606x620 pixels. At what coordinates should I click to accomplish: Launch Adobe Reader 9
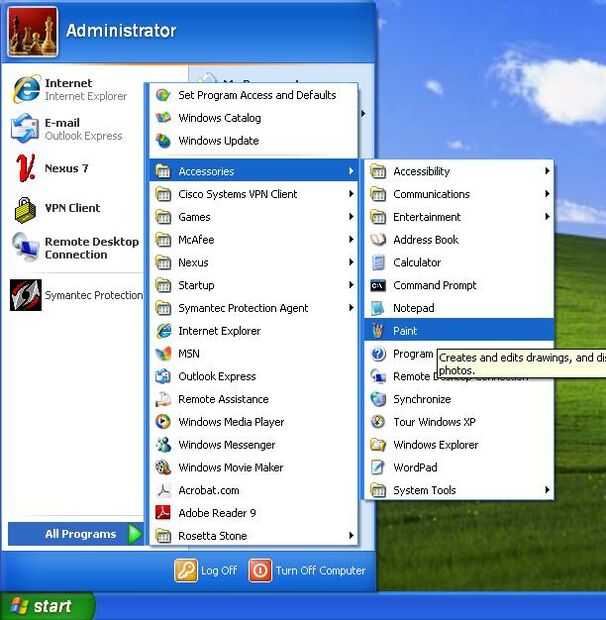point(254,513)
